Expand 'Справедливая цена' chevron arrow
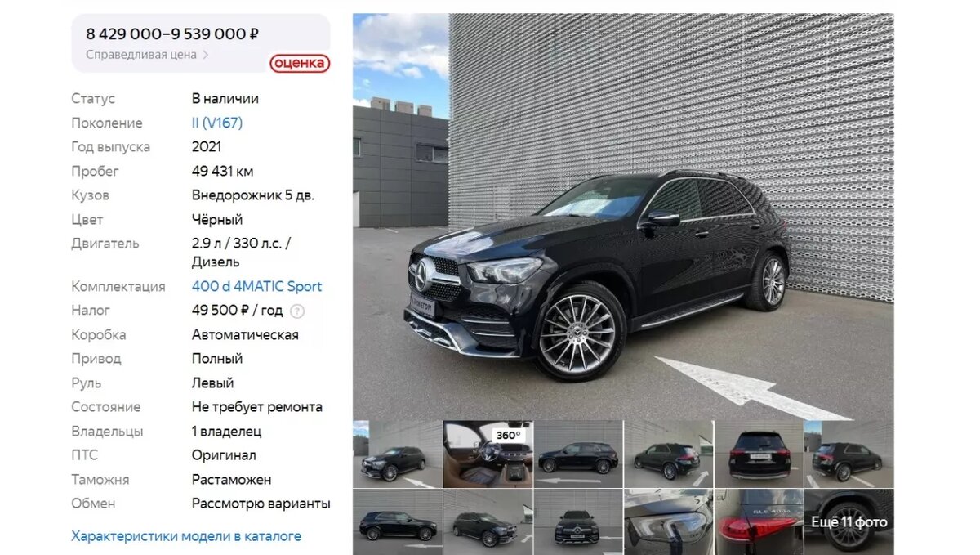Screen dimensions: 980x555 point(206,55)
